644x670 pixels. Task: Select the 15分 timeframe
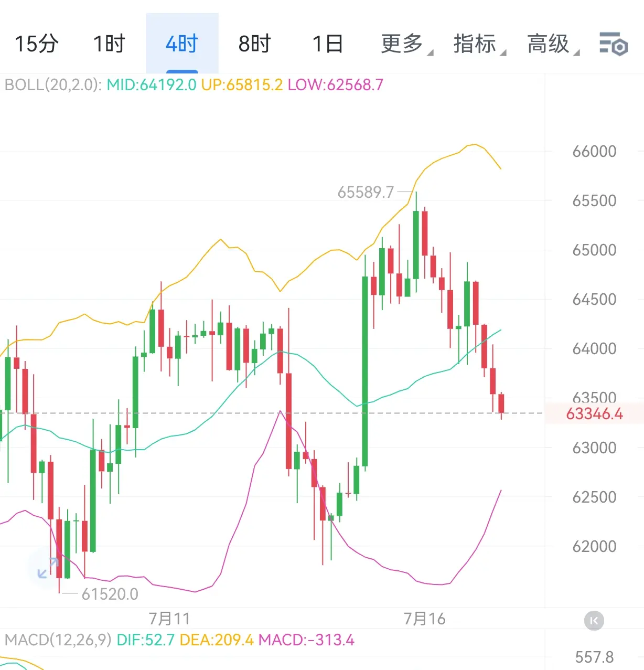pyautogui.click(x=36, y=44)
